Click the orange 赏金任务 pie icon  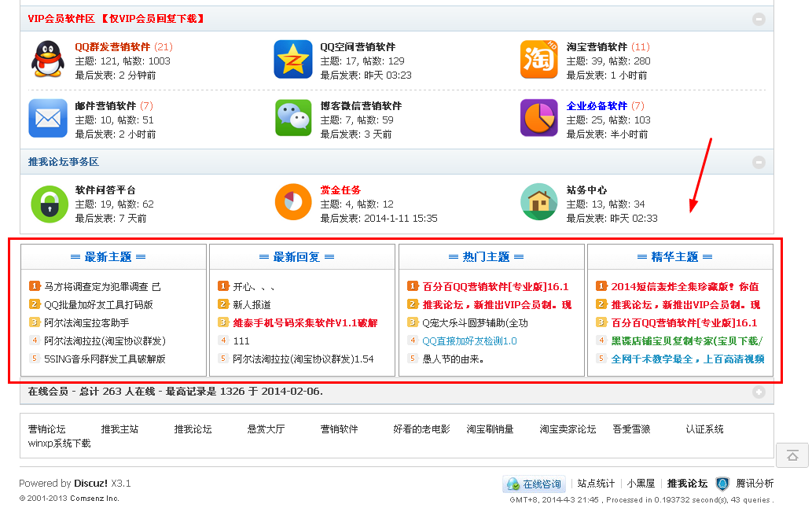tap(292, 204)
